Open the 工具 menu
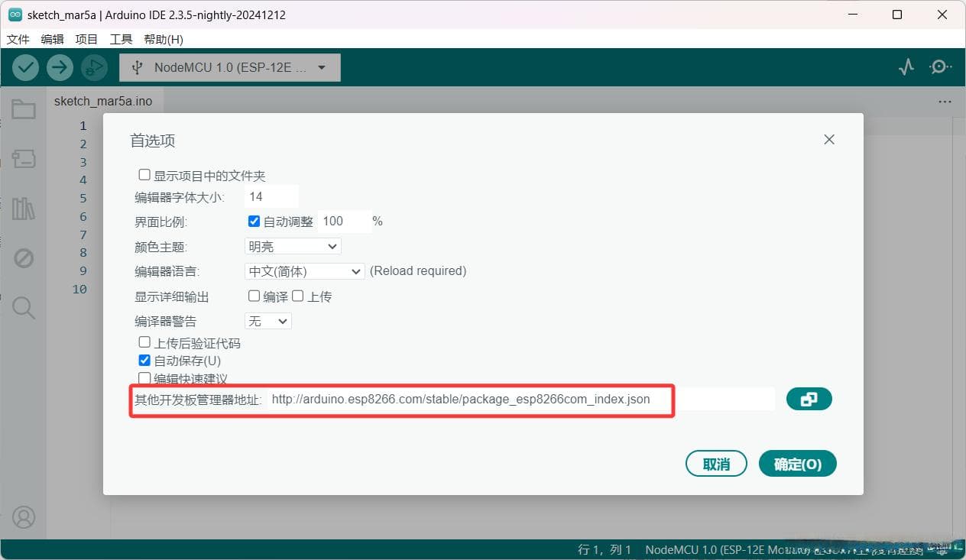Screen dimensions: 966x560 [x=121, y=39]
